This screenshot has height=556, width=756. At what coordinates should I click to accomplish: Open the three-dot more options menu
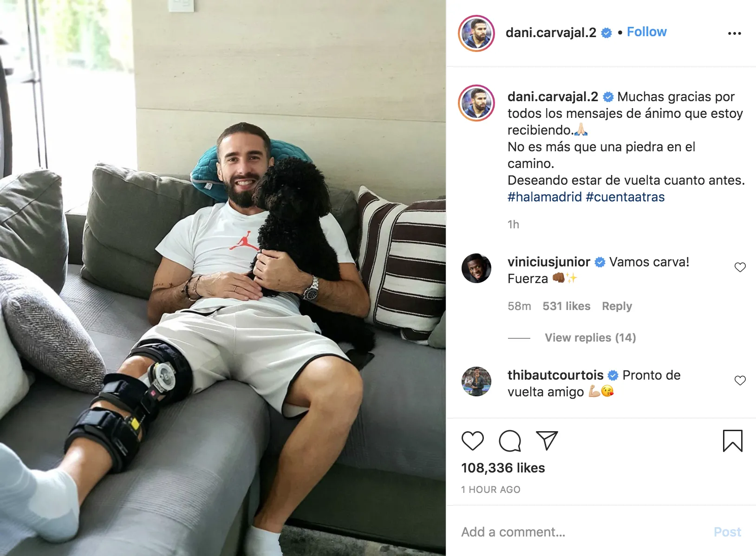point(735,33)
